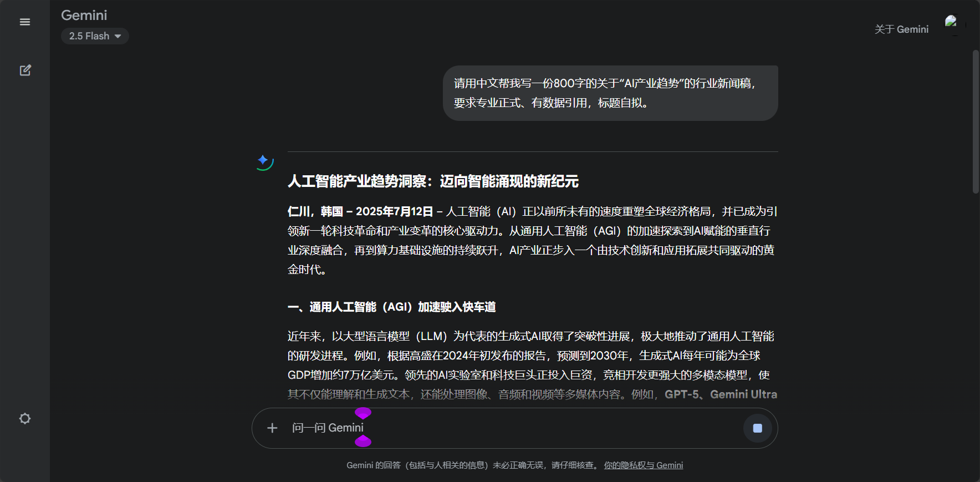Open the hamburger main menu
The width and height of the screenshot is (980, 482).
pyautogui.click(x=25, y=22)
